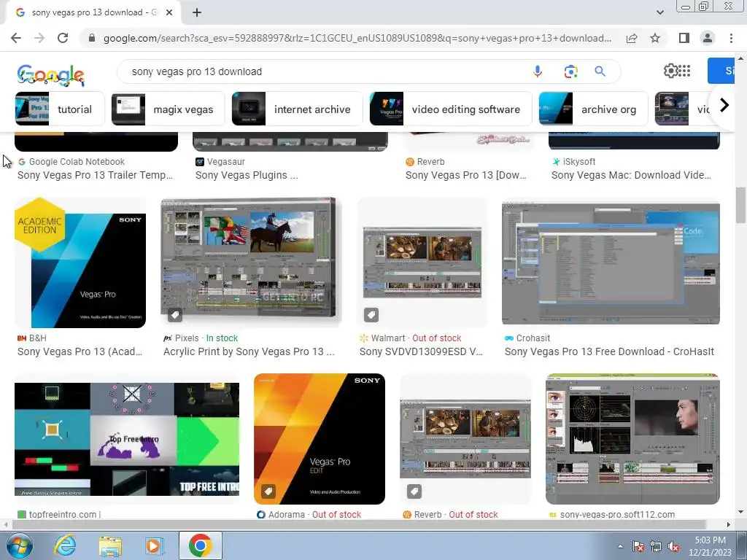
Task: Go back to the previous page
Action: 16,38
